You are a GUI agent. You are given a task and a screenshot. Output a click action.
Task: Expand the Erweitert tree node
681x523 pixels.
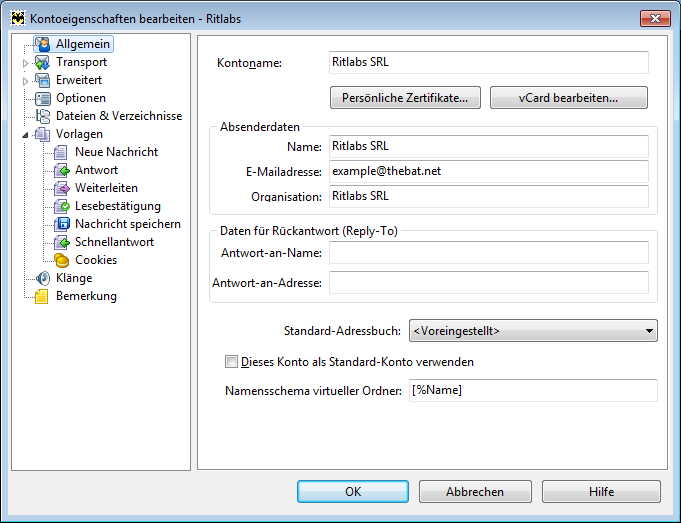pos(25,81)
